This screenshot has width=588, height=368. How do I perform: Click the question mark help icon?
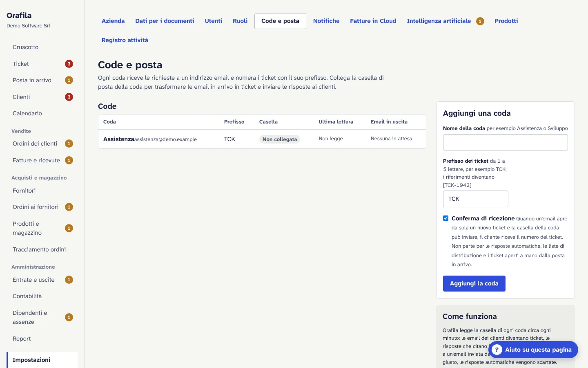tap(497, 350)
